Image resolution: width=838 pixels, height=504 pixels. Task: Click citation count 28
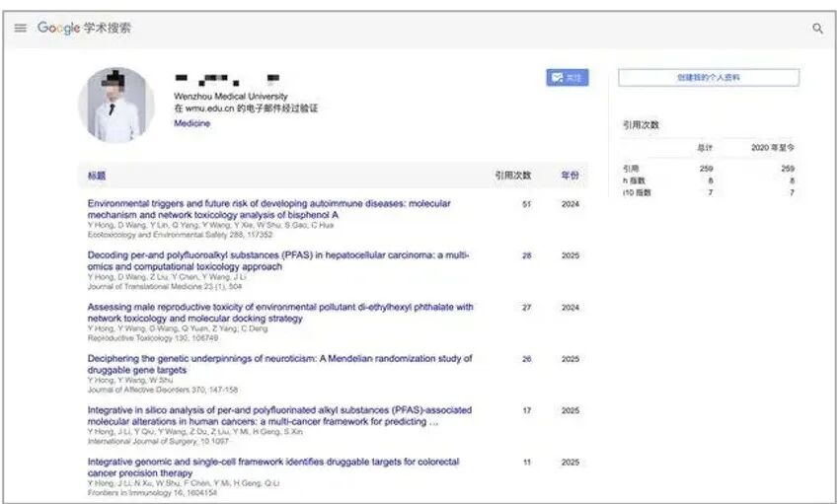tap(526, 255)
